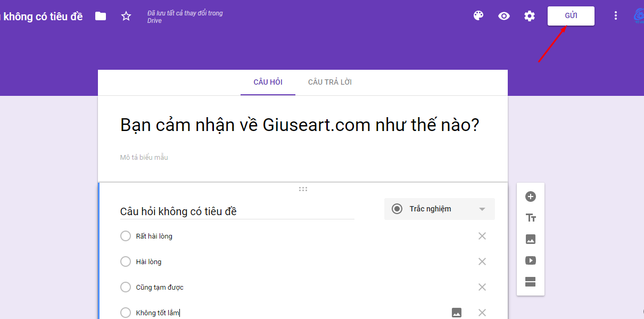Open the three-dot more options menu
Screen dimensions: 644x319
pyautogui.click(x=616, y=16)
